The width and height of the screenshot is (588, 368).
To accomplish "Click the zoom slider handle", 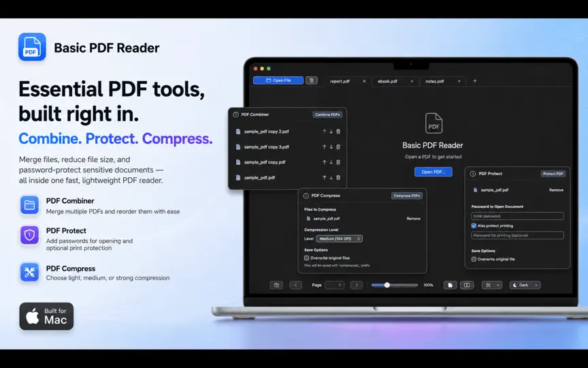I will pyautogui.click(x=387, y=285).
